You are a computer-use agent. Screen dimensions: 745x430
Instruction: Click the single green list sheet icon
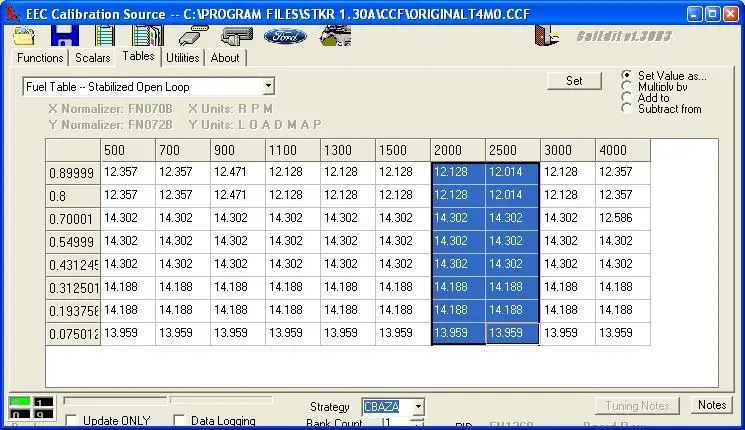tap(105, 37)
